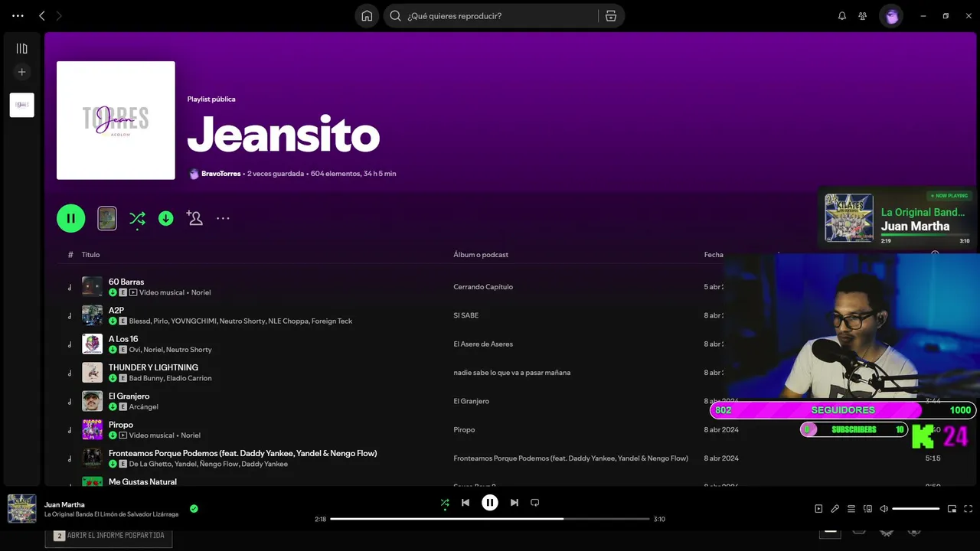The height and width of the screenshot is (551, 980).
Task: Open the artist De La Ghetto link
Action: pos(149,464)
